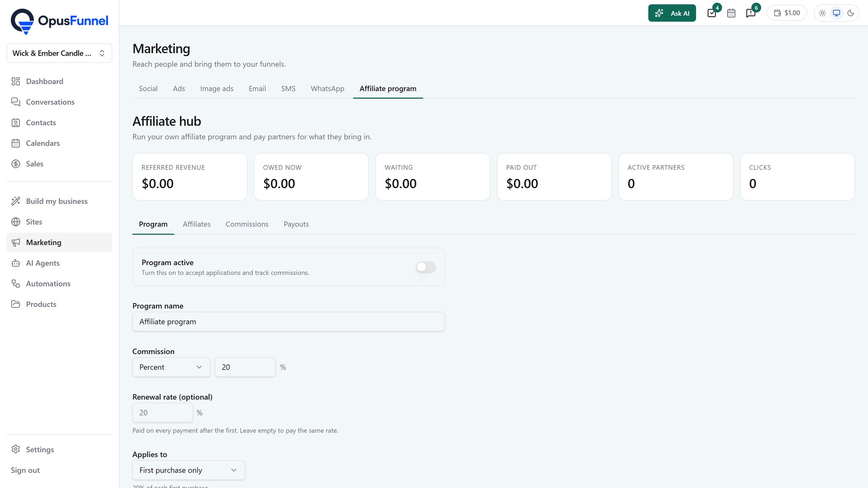This screenshot has width=868, height=488.
Task: Open the Commission type Percent dropdown
Action: pyautogui.click(x=171, y=367)
